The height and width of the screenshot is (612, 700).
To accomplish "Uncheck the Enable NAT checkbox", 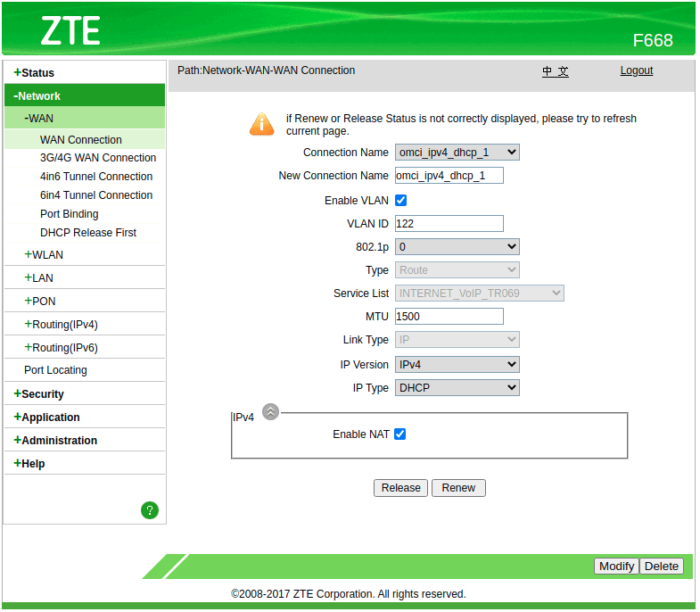I will point(400,434).
